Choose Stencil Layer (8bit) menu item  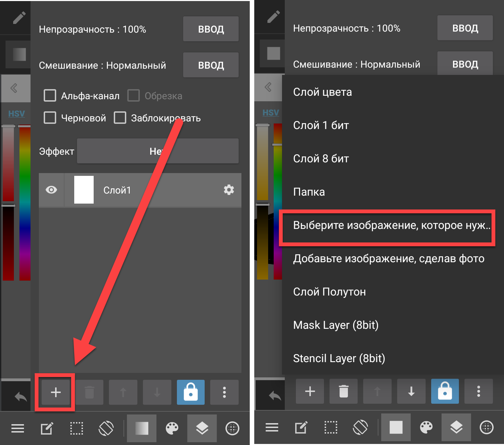click(x=393, y=358)
